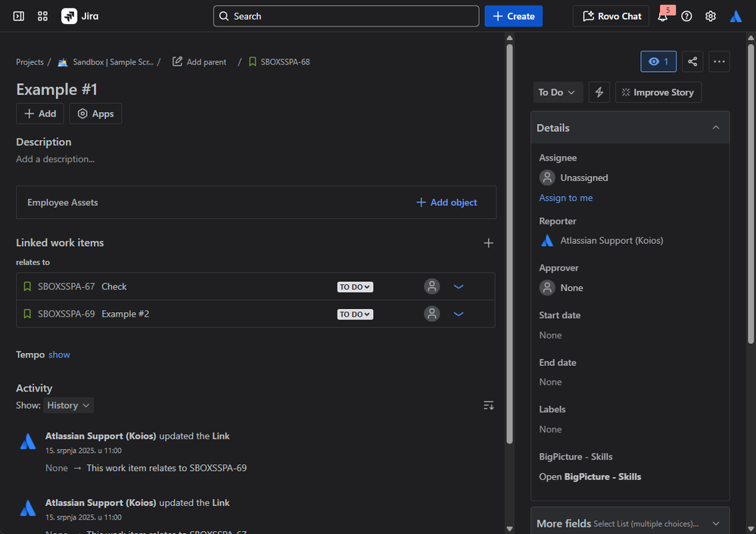Click the main content scroll down arrow
The width and height of the screenshot is (756, 534).
(x=509, y=529)
